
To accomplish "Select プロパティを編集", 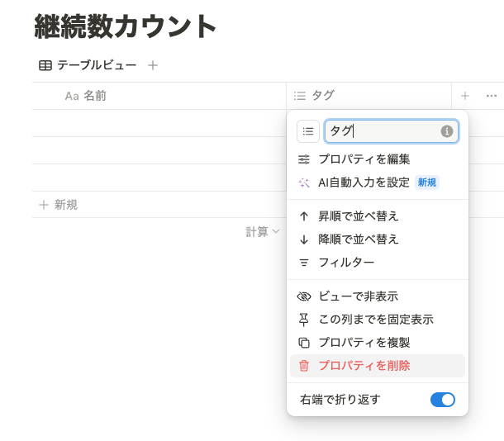I will tap(364, 159).
